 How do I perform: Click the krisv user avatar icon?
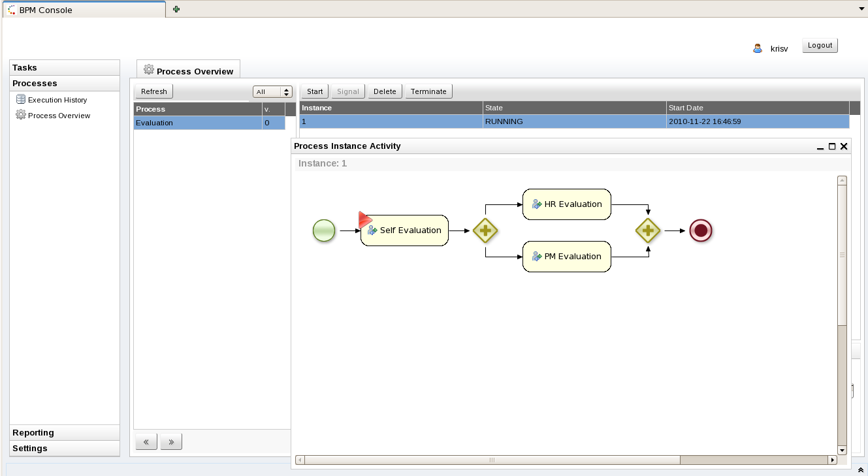point(758,48)
